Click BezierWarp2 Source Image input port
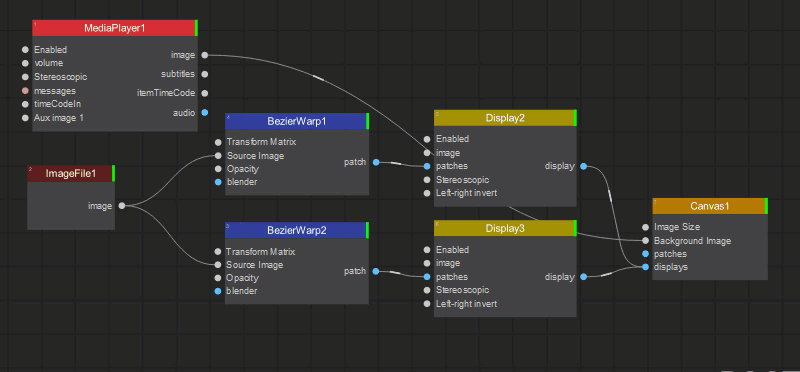Screen dimensions: 800x372 point(218,265)
